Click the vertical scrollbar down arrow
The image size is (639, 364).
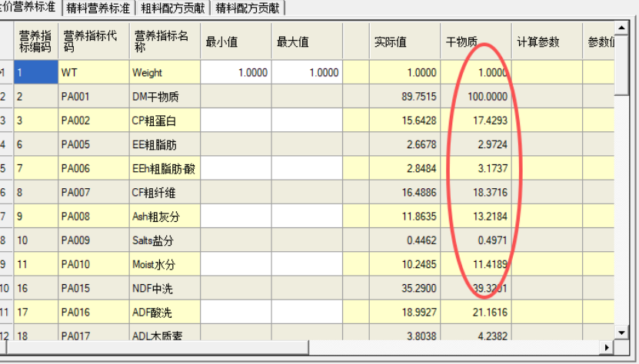621,333
